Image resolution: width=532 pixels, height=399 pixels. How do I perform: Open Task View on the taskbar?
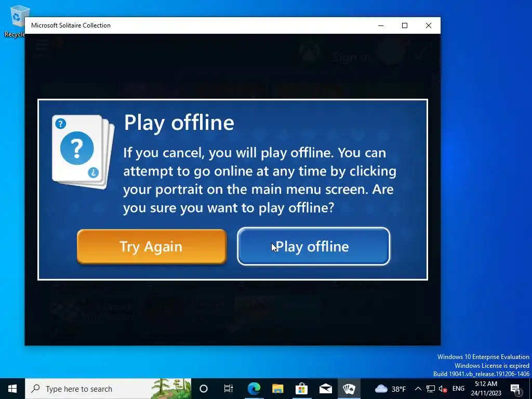coord(229,389)
